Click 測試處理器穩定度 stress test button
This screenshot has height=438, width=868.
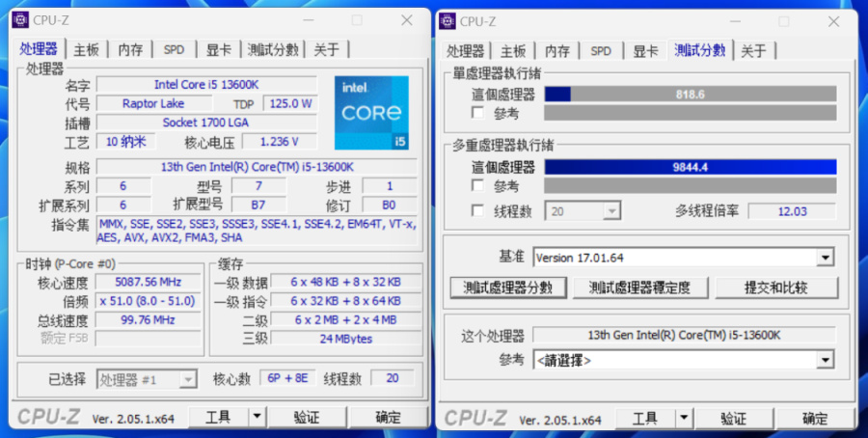coord(640,287)
